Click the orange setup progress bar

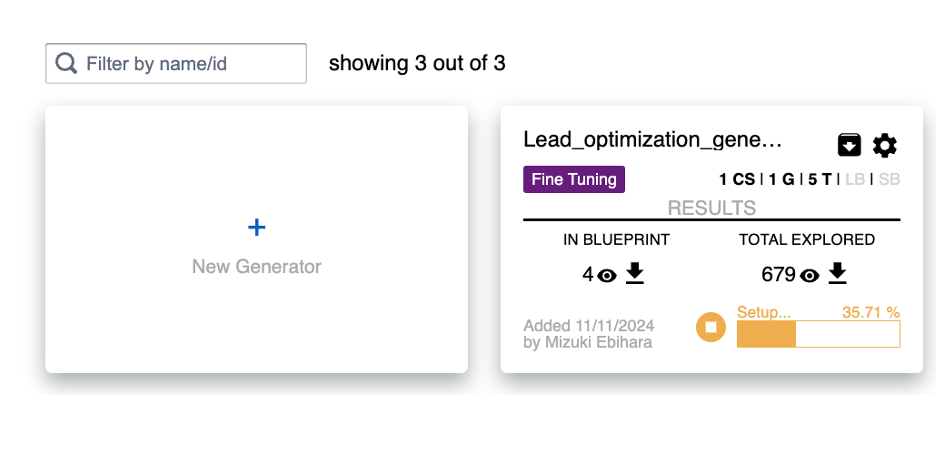point(818,334)
